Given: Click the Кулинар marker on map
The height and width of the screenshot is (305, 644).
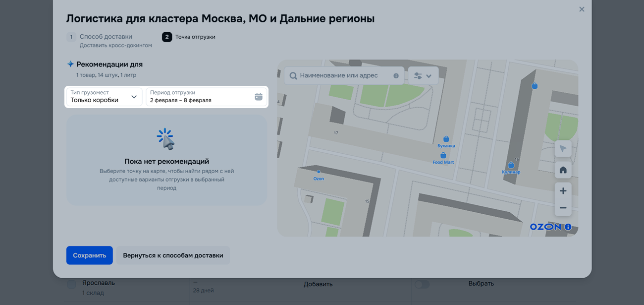Looking at the screenshot, I should [x=511, y=166].
